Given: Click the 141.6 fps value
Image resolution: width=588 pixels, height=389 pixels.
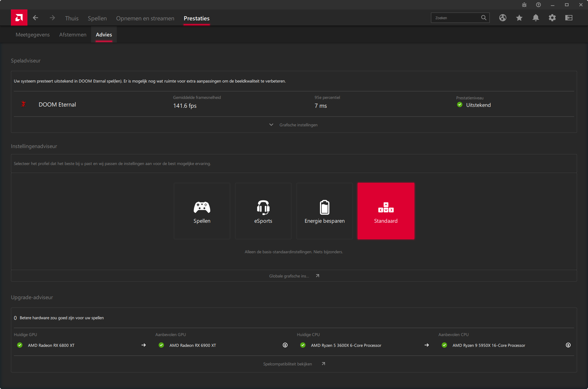Looking at the screenshot, I should pyautogui.click(x=185, y=106).
